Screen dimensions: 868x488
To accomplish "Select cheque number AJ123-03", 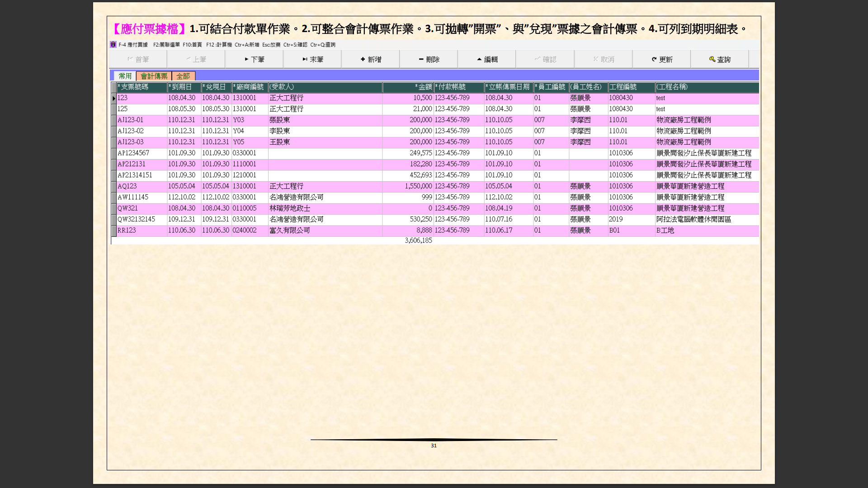I will pyautogui.click(x=142, y=142).
